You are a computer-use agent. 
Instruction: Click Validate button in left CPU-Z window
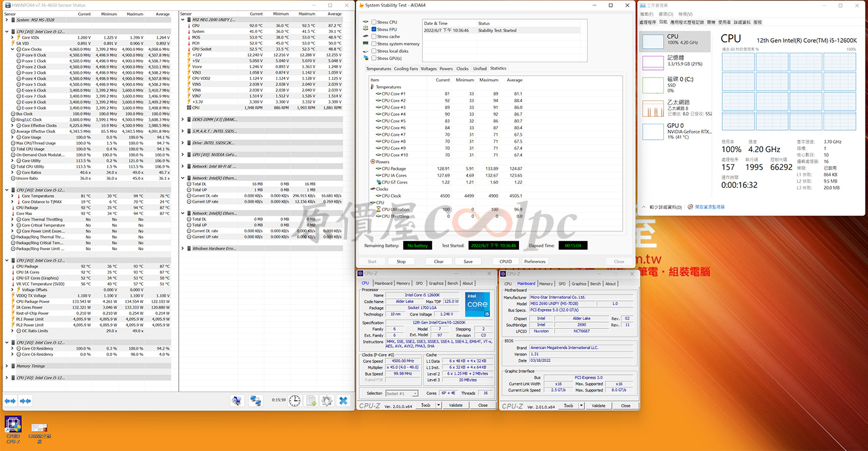456,405
